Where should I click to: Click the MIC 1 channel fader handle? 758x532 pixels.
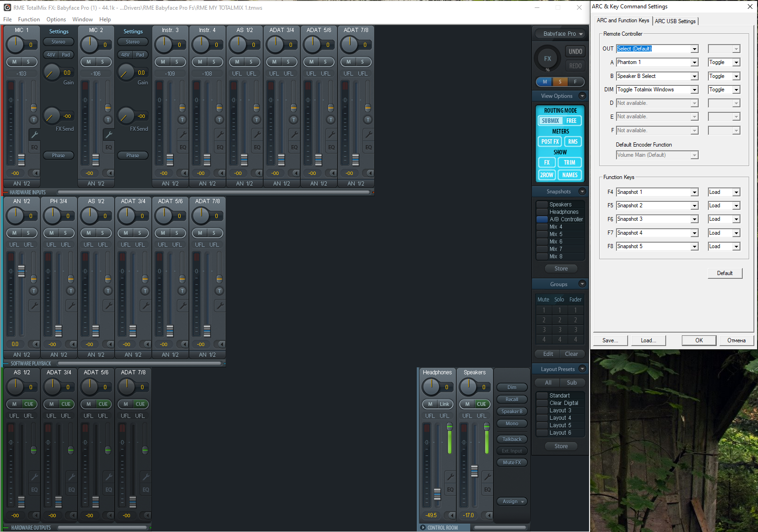click(21, 159)
